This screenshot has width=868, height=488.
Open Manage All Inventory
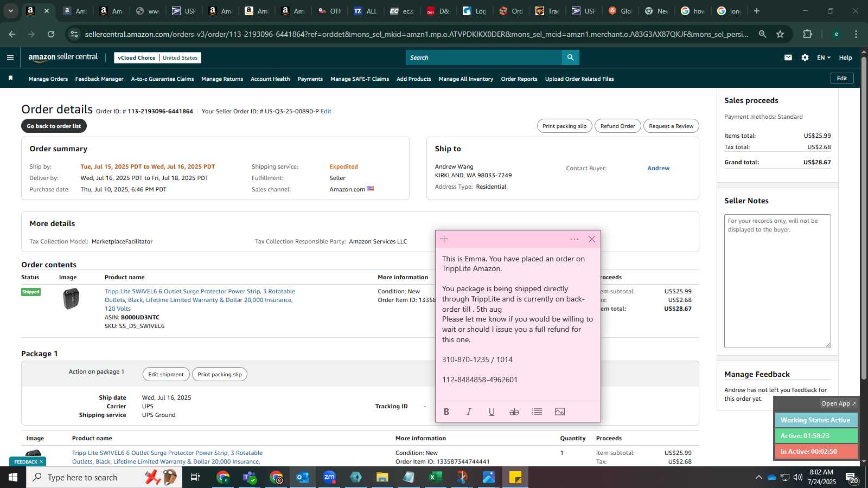[x=466, y=79]
